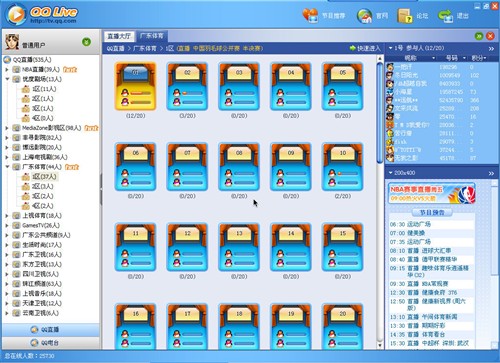Open the forum help icon
This screenshot has height=363, width=500.
tap(405, 16)
